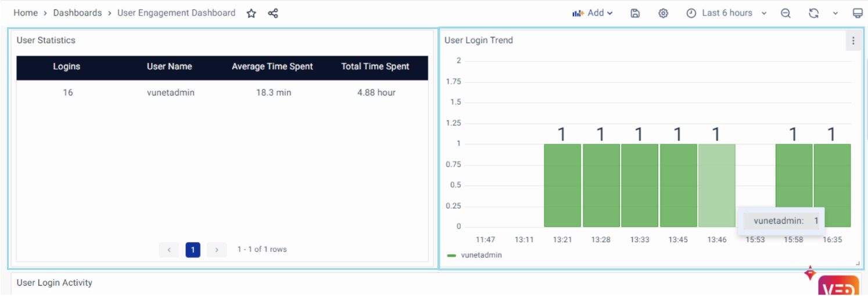Sort table by Average Time Spent

(272, 67)
